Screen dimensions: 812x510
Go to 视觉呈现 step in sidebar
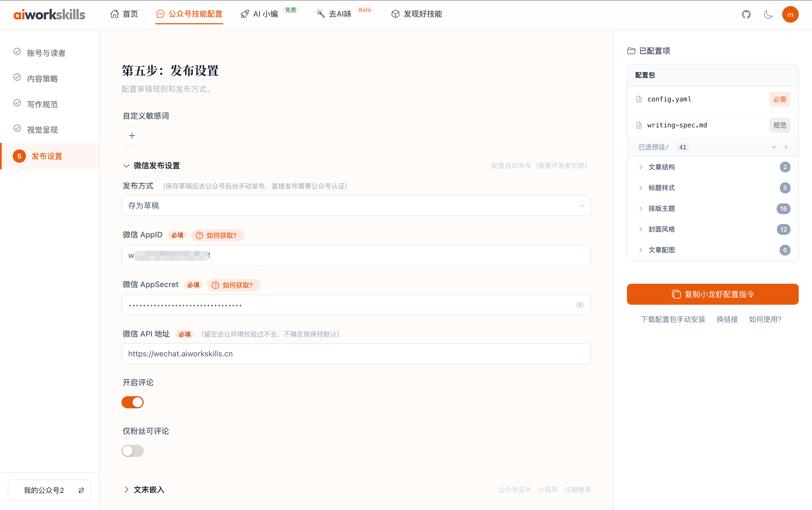(x=43, y=130)
